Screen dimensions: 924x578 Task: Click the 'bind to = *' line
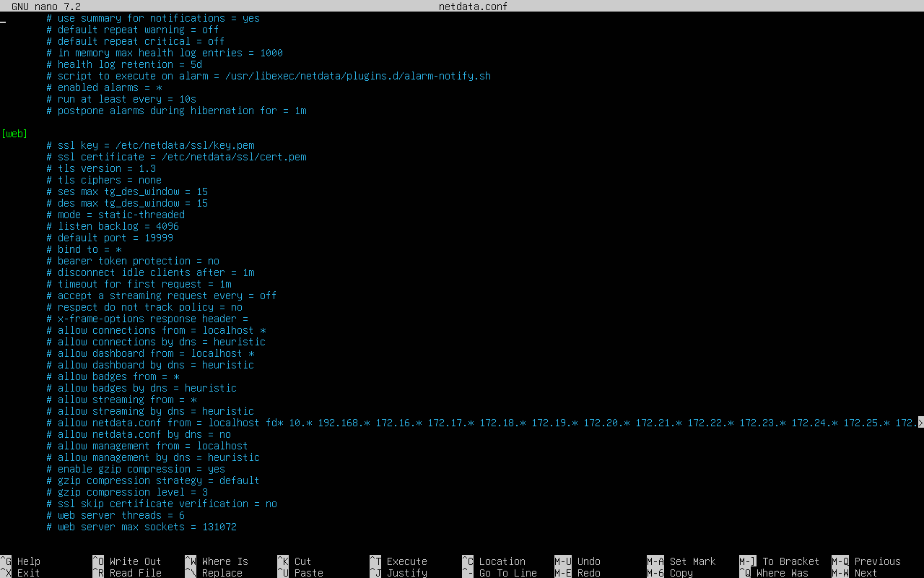(84, 249)
